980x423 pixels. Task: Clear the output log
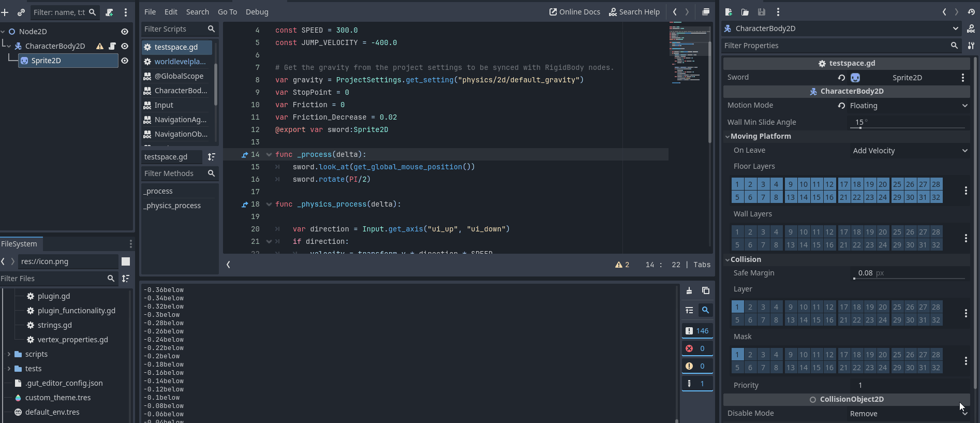689,290
